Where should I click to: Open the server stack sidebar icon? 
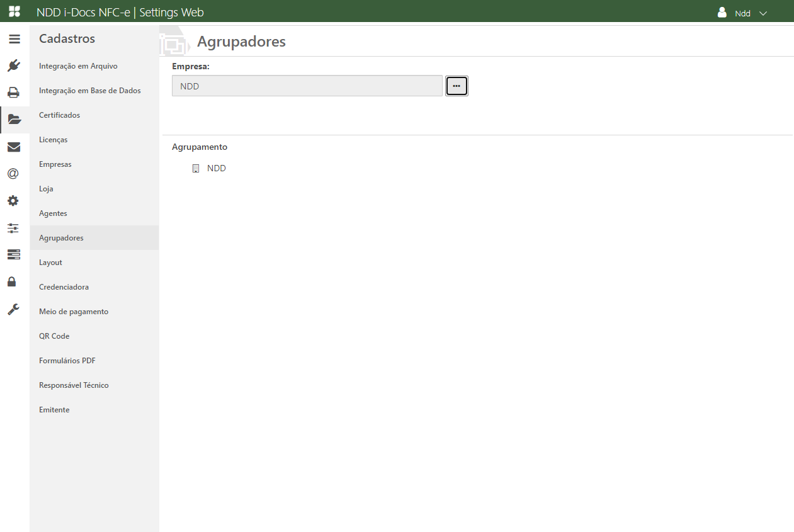pos(13,254)
